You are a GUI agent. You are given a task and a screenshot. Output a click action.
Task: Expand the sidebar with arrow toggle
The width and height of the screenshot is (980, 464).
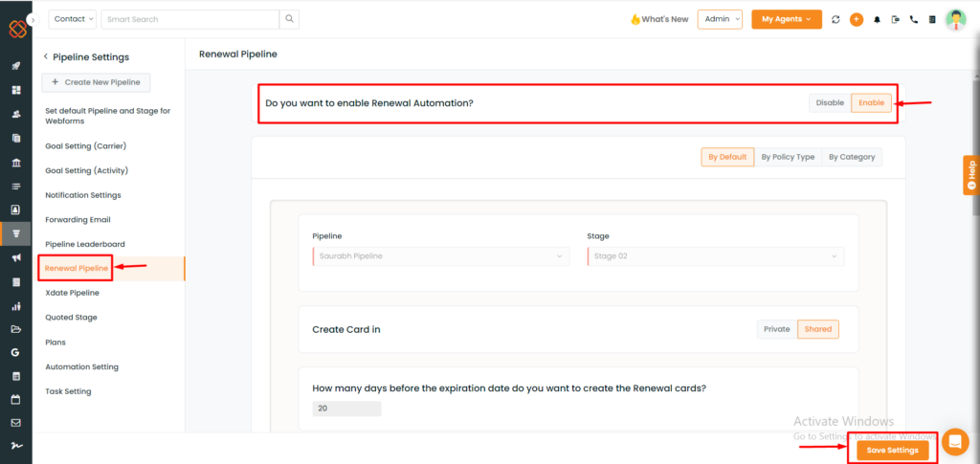pos(33,20)
